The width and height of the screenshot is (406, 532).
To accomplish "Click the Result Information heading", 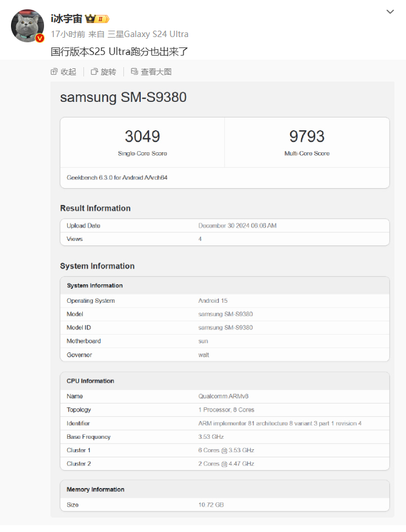I will click(96, 208).
